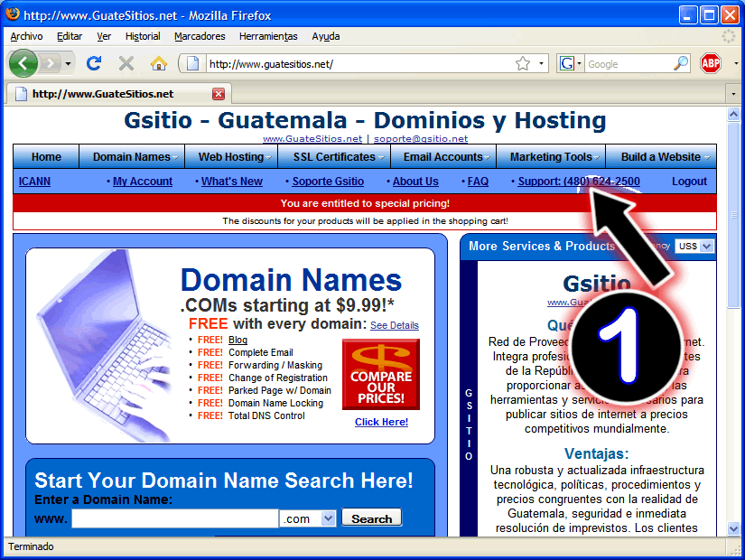Close the GuateSitios.net tab

coord(219,94)
